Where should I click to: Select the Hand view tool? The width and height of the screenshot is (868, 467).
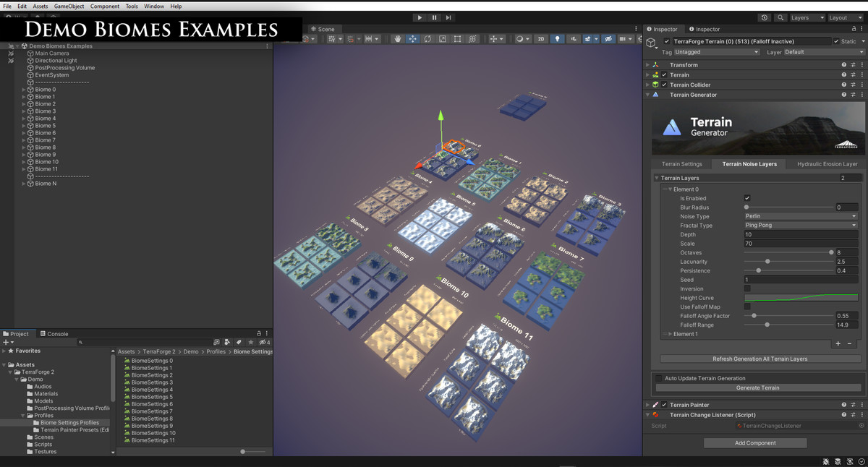click(398, 39)
